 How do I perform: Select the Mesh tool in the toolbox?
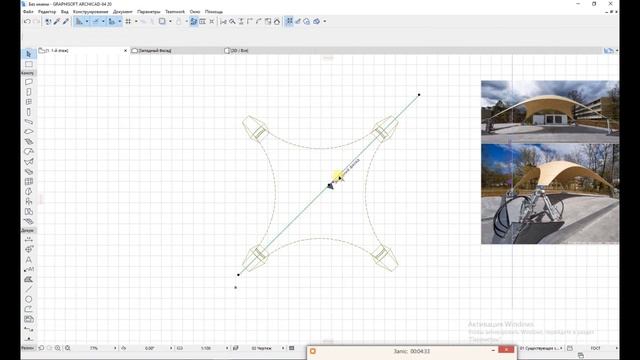29,221
